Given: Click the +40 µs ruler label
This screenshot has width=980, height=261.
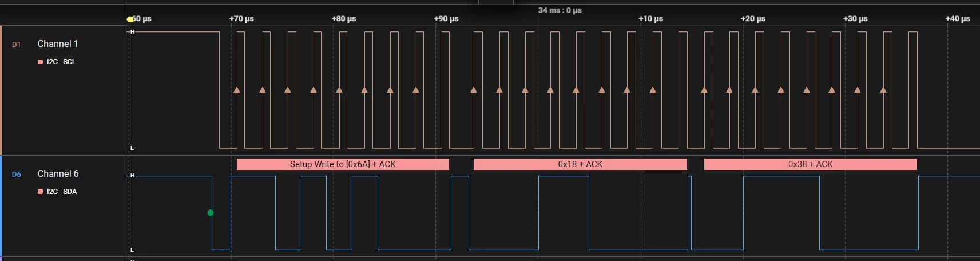Looking at the screenshot, I should 958,19.
